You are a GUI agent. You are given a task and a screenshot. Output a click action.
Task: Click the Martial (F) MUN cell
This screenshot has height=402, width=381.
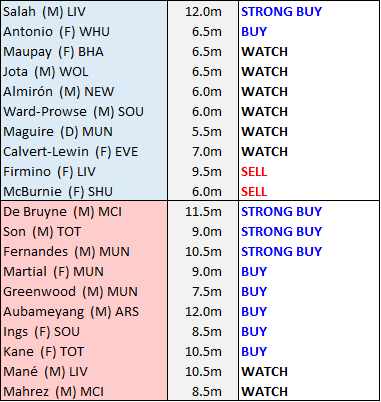(x=84, y=272)
